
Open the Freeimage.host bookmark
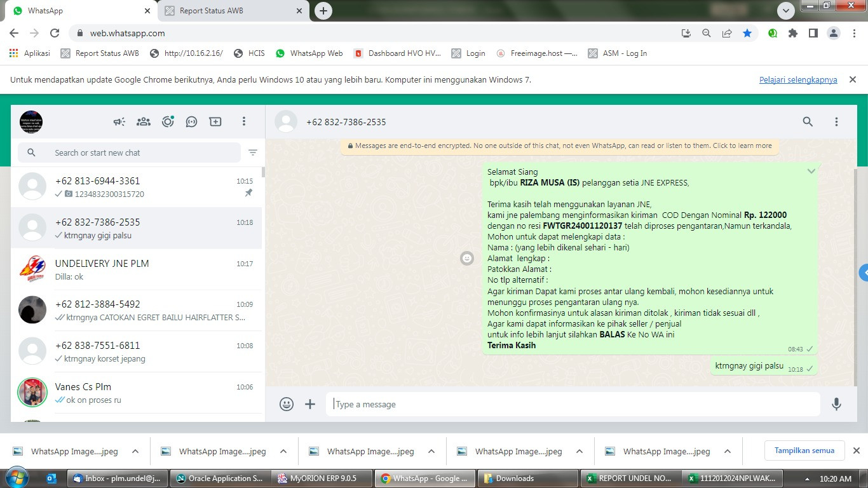(x=537, y=53)
